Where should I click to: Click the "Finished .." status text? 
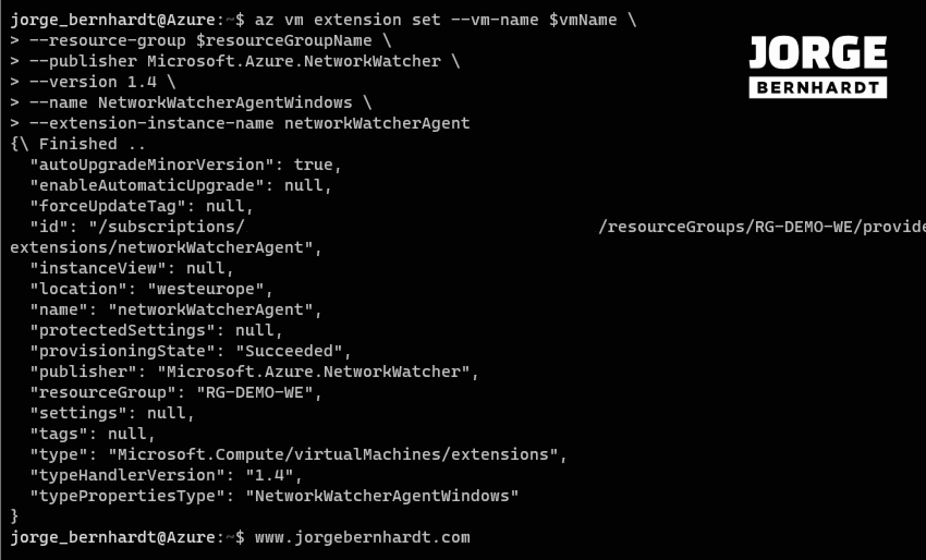(92, 144)
